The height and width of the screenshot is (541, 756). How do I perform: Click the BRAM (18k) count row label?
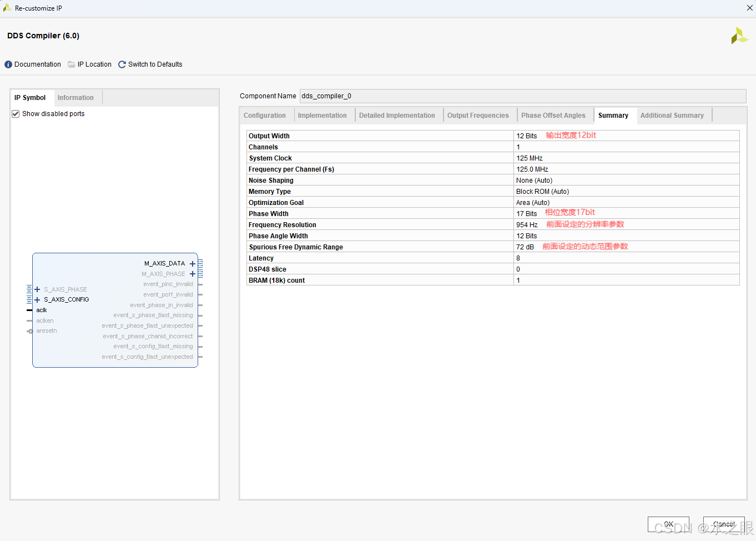tap(277, 280)
